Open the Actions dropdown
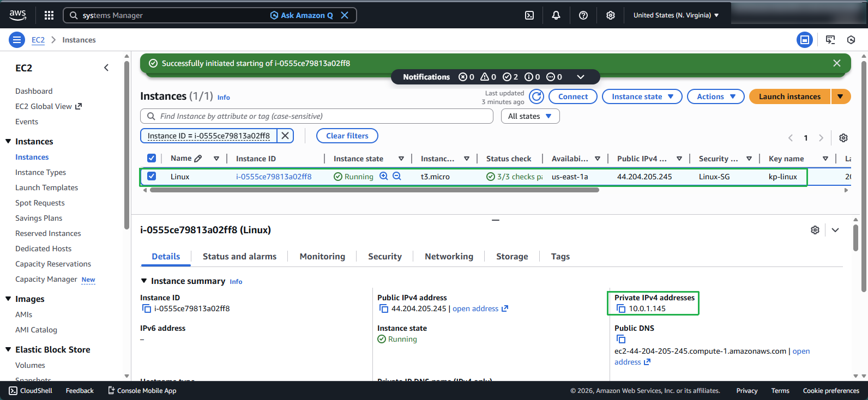The height and width of the screenshot is (400, 868). pyautogui.click(x=716, y=96)
